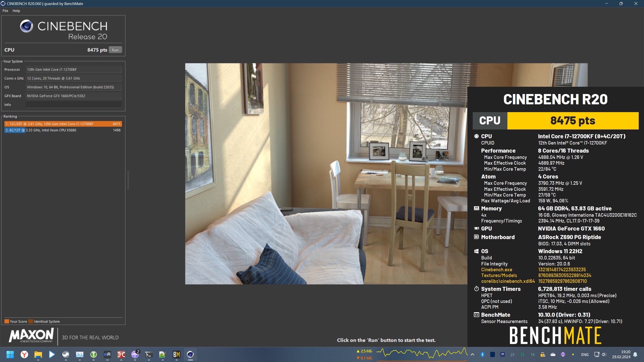Image resolution: width=644 pixels, height=362 pixels.
Task: Open network settings from the tray
Action: pos(597,354)
